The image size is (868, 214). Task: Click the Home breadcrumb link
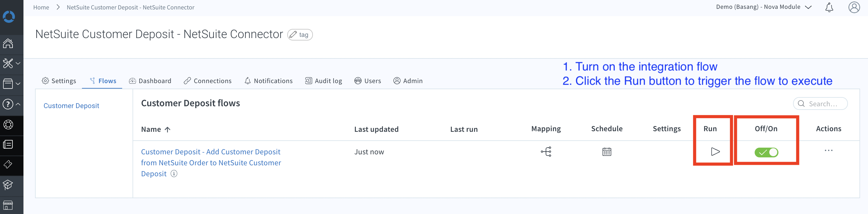point(41,7)
